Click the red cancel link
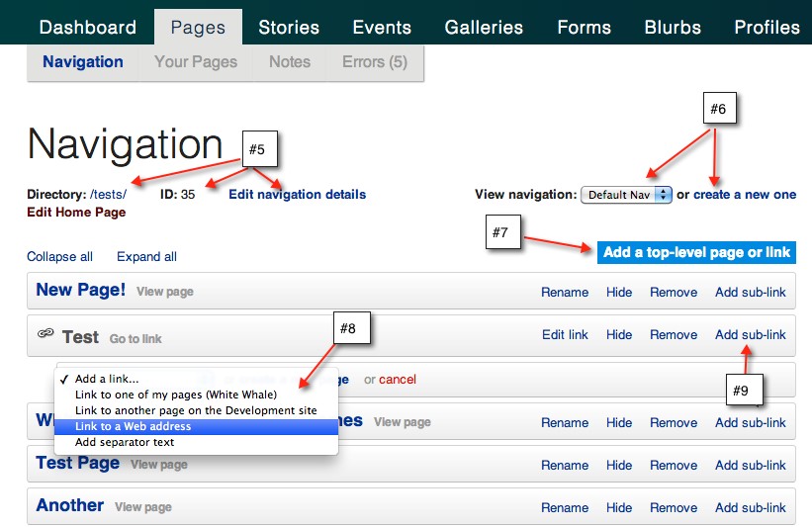Screen dimensions: 812x527 pos(398,380)
